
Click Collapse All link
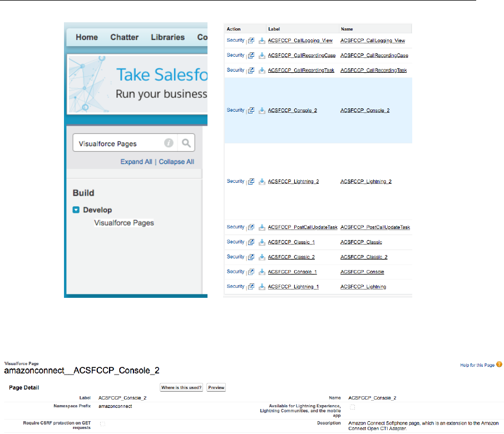click(176, 162)
